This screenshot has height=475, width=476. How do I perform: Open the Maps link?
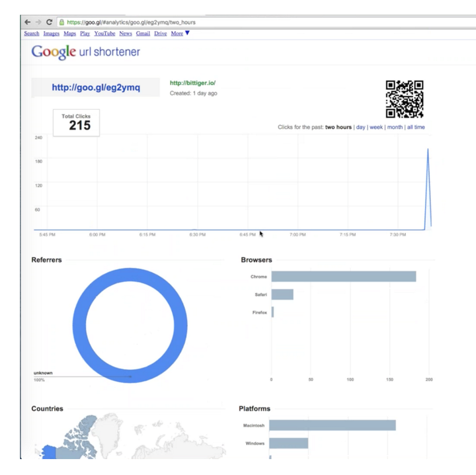tap(69, 33)
